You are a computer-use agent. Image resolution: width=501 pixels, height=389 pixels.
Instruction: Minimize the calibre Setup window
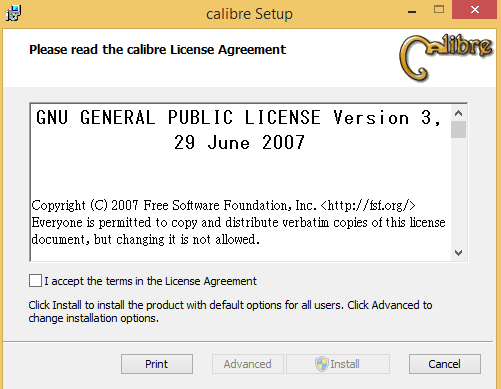coord(412,11)
